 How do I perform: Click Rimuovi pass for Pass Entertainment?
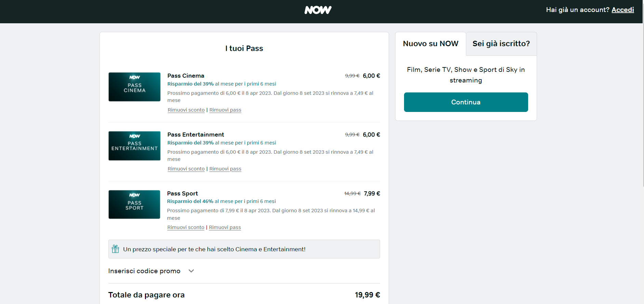[x=225, y=169]
